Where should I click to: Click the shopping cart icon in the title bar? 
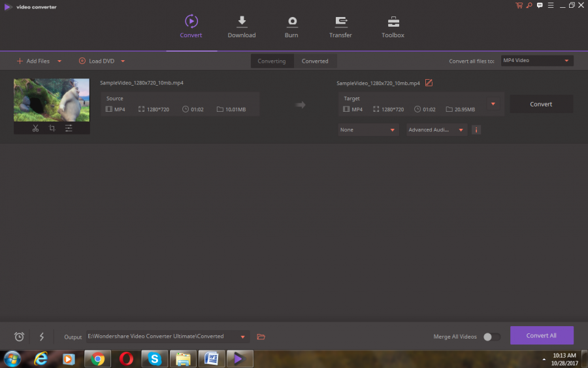(x=519, y=6)
